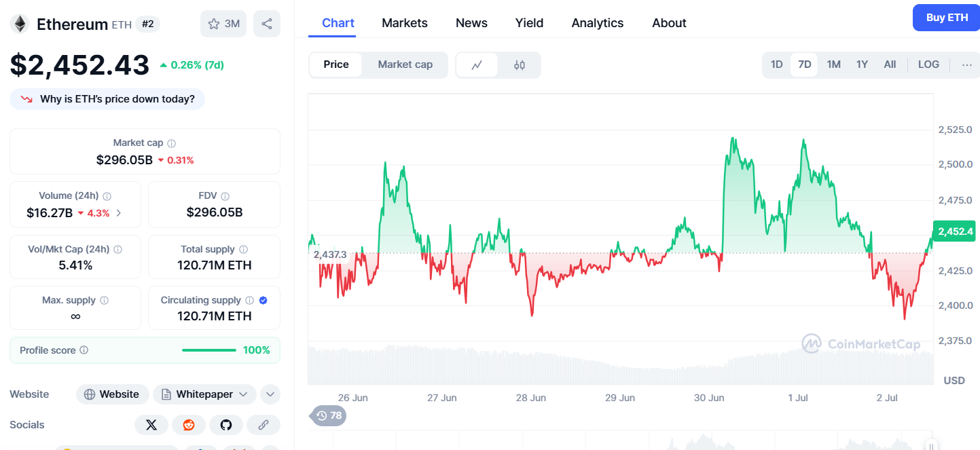Screen dimensions: 980x450
Task: Click the 2,500.0 label on the price axis
Action: point(955,164)
